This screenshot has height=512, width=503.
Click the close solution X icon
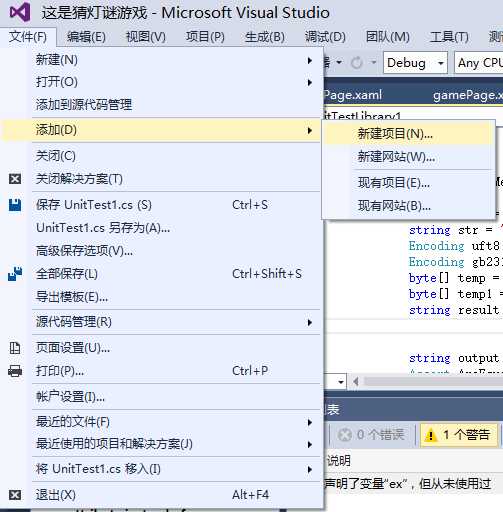pos(15,179)
